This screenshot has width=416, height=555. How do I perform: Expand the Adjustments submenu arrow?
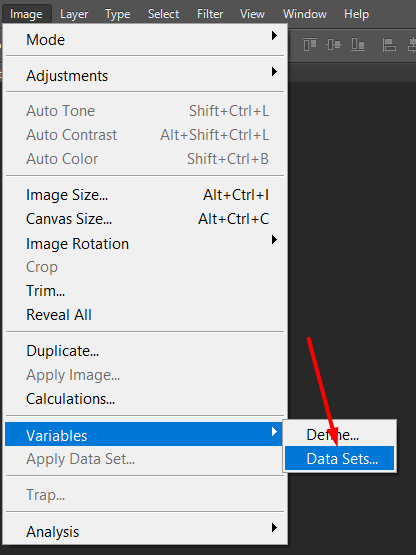(x=274, y=71)
